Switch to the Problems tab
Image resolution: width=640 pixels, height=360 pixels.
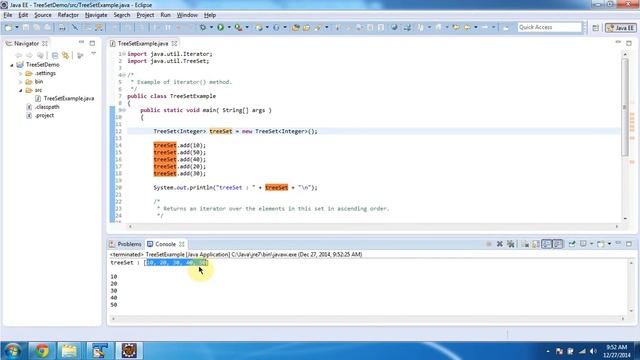point(126,244)
